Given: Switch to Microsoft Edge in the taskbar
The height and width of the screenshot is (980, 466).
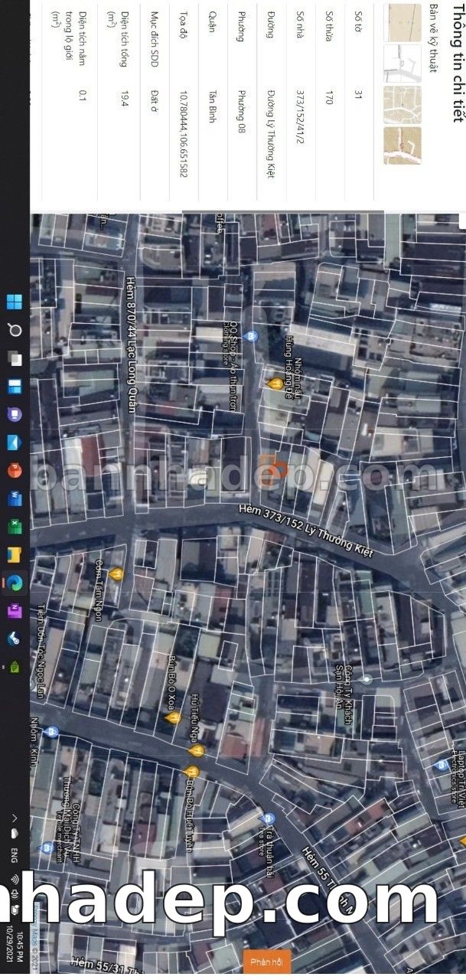Looking at the screenshot, I should (x=15, y=583).
